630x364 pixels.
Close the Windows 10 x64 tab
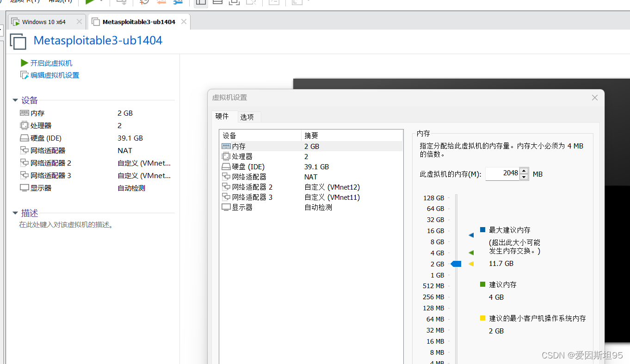click(x=79, y=22)
